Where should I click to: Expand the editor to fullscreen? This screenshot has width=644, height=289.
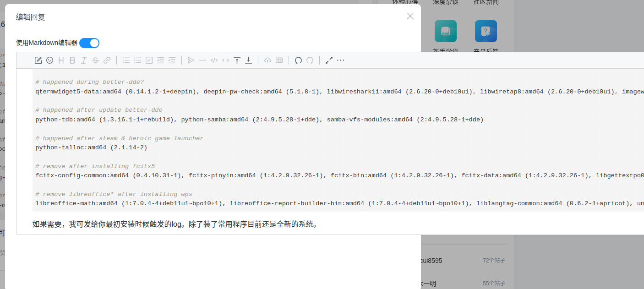coord(329,60)
